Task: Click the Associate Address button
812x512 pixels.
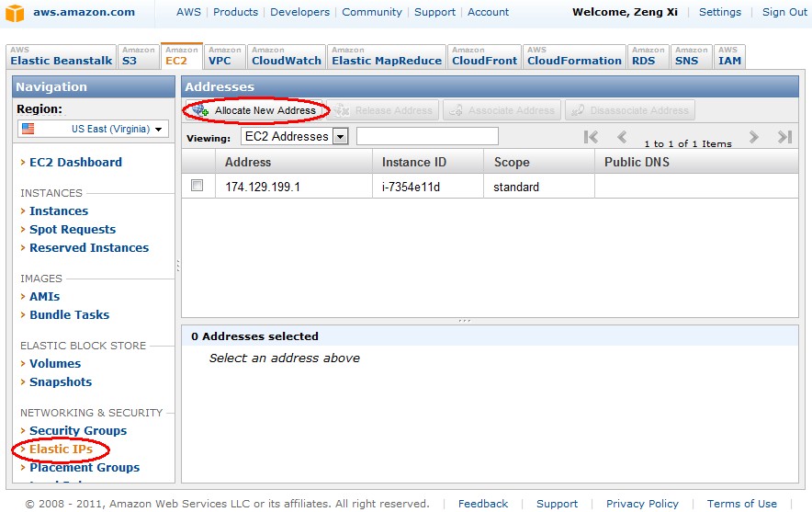Action: (502, 110)
